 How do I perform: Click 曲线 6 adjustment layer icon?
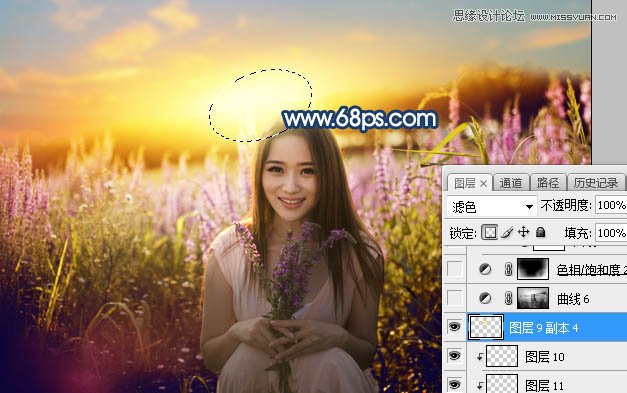[x=485, y=298]
